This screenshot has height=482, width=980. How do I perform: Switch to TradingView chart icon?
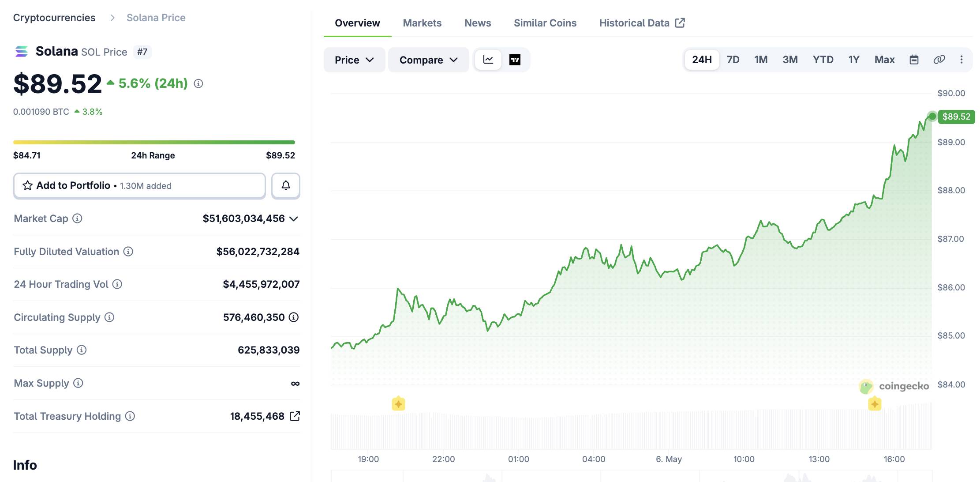pyautogui.click(x=515, y=60)
